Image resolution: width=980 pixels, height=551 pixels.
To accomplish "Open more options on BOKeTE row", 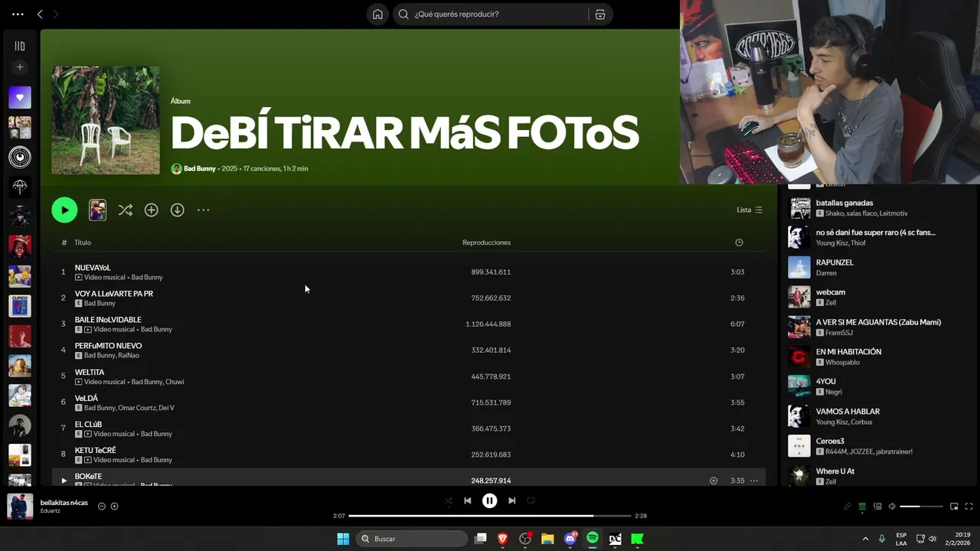I will click(x=754, y=481).
